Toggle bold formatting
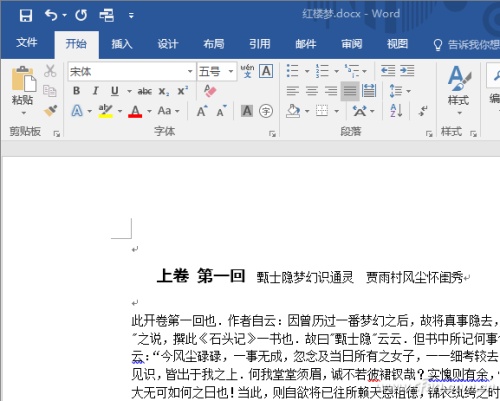The height and width of the screenshot is (401, 500). tap(76, 91)
